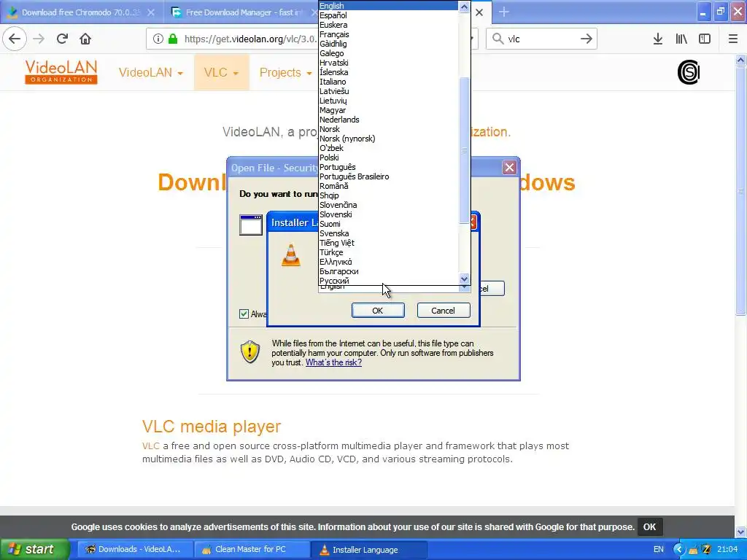Image resolution: width=747 pixels, height=560 pixels.
Task: Select Română in the language list
Action: pyautogui.click(x=388, y=186)
